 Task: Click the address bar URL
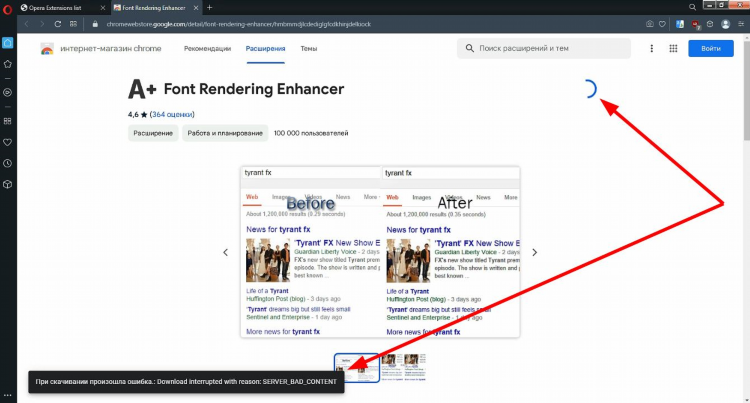pyautogui.click(x=238, y=24)
